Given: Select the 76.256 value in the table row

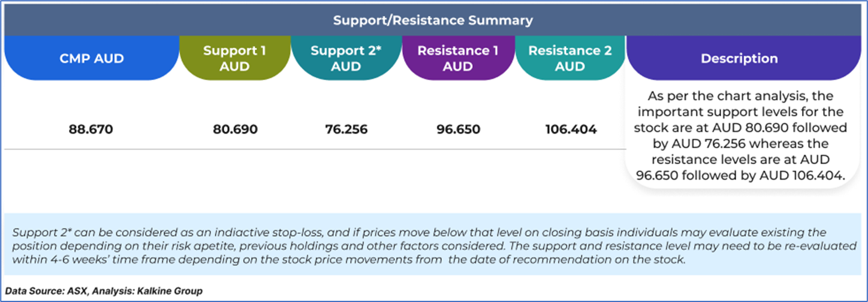Looking at the screenshot, I should pyautogui.click(x=346, y=129).
